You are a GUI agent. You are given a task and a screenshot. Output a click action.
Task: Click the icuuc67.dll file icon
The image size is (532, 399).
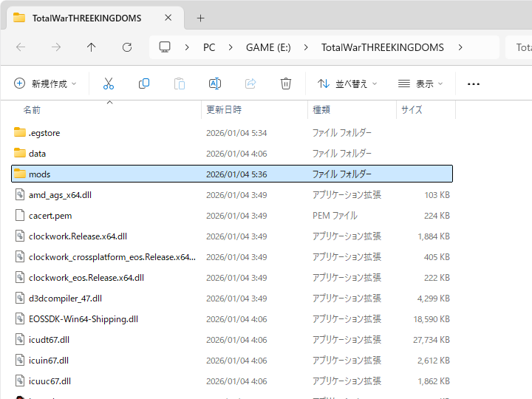[x=20, y=381]
